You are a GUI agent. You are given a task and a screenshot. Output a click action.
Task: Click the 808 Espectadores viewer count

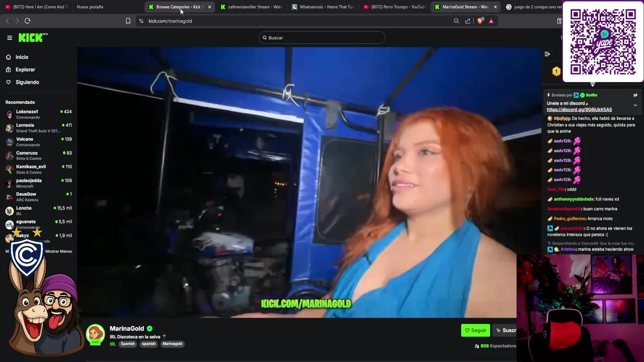pyautogui.click(x=496, y=346)
